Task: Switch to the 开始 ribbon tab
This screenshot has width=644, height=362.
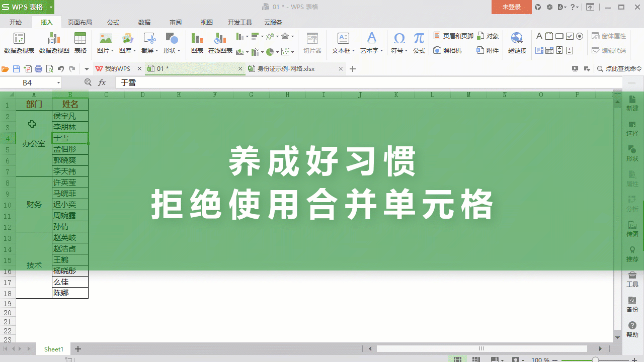Action: click(x=16, y=22)
